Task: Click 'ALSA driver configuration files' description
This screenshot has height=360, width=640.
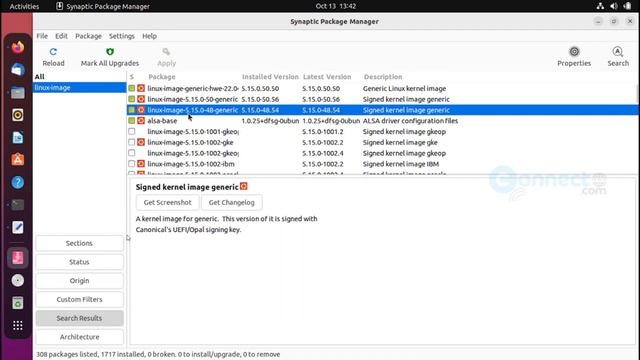Action: pos(410,121)
